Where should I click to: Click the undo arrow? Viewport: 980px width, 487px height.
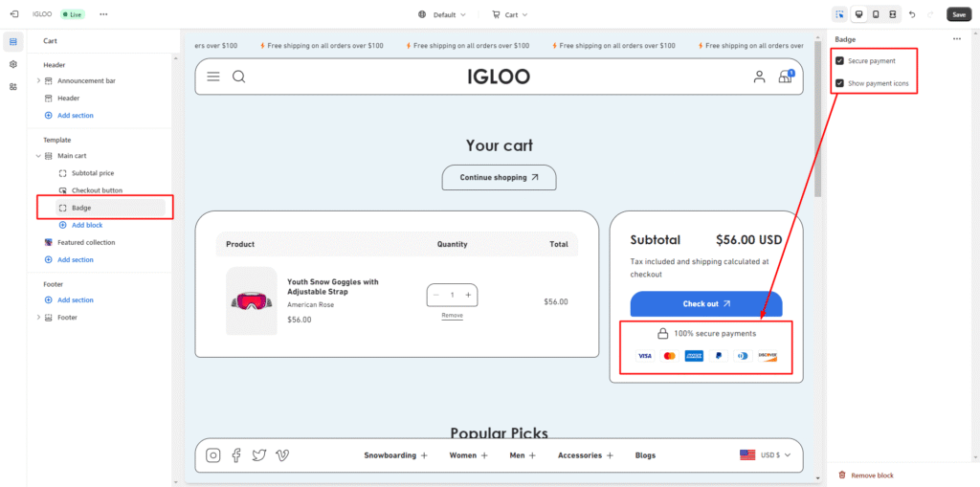912,14
